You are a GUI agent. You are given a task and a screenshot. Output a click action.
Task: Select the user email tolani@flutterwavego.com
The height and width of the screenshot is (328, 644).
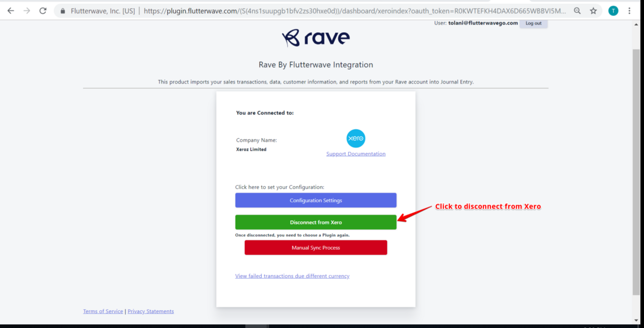483,23
